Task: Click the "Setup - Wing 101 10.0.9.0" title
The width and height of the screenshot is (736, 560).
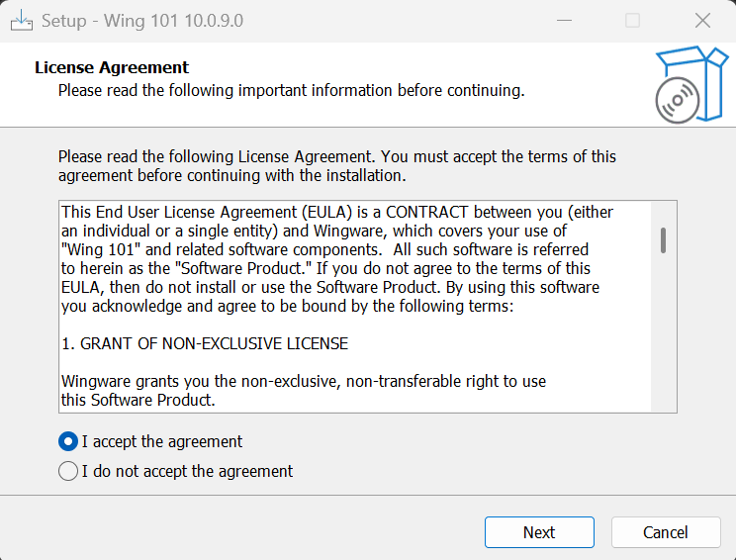Action: 142,21
